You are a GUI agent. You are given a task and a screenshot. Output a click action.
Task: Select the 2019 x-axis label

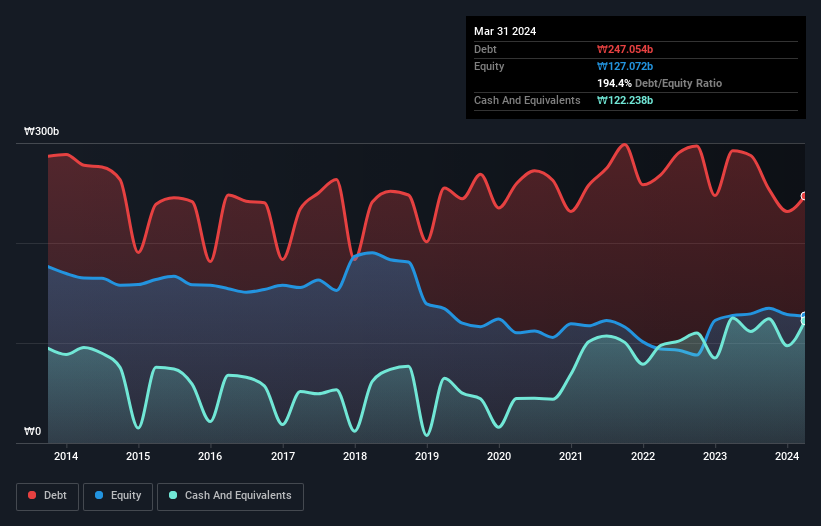pyautogui.click(x=427, y=456)
